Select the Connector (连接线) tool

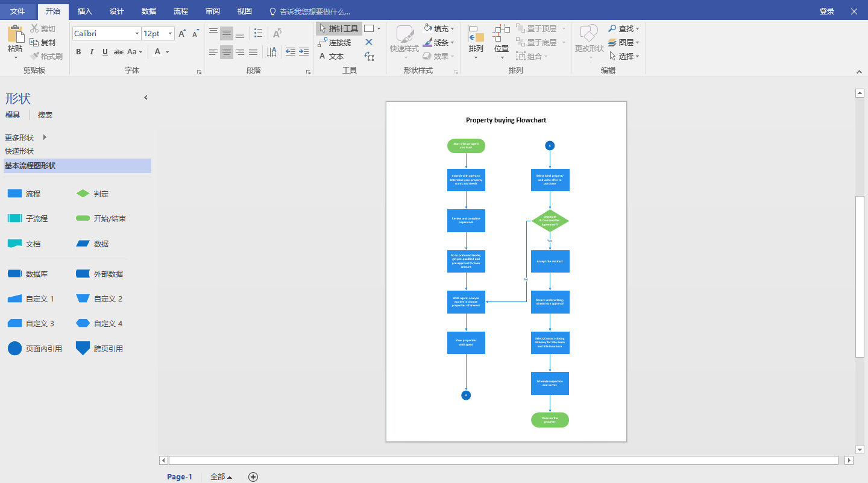point(335,42)
